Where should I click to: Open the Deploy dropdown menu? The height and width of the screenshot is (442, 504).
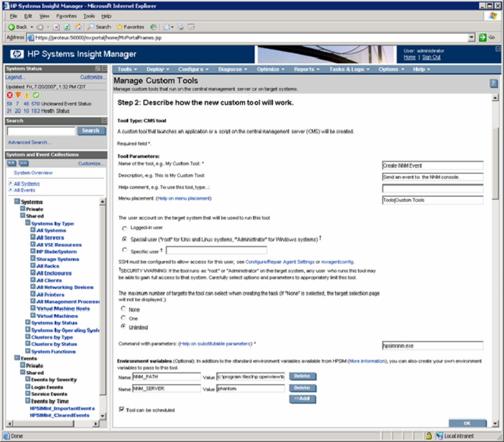158,69
